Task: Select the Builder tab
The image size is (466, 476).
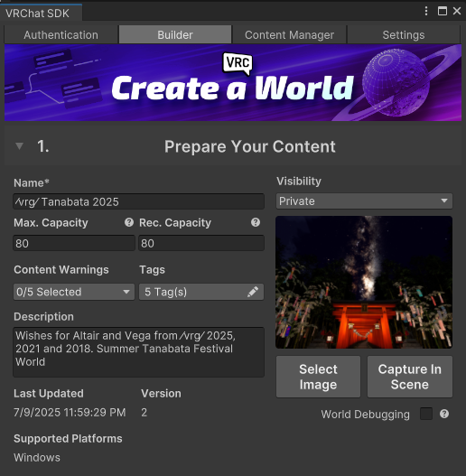Action: [x=175, y=34]
